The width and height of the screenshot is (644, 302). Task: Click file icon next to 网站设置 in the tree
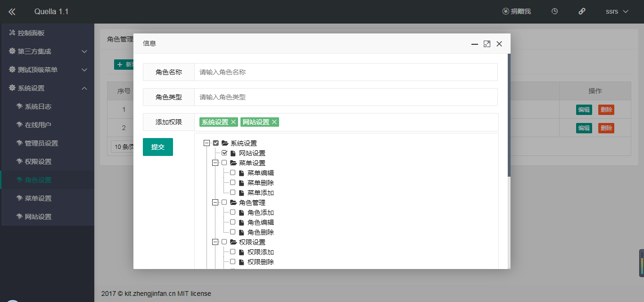coord(233,153)
